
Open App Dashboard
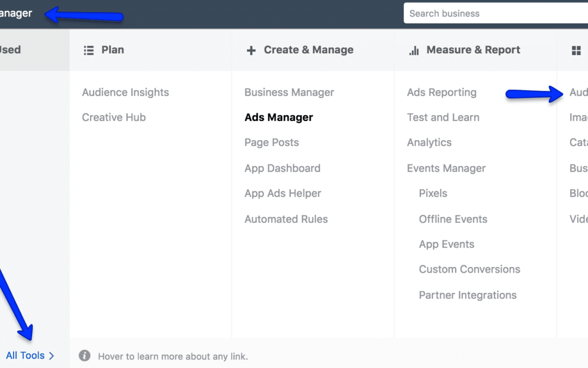[x=283, y=168]
